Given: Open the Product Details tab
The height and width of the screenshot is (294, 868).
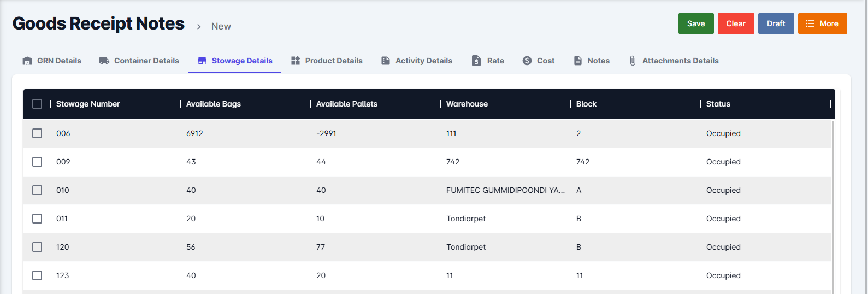Looking at the screenshot, I should pyautogui.click(x=327, y=61).
